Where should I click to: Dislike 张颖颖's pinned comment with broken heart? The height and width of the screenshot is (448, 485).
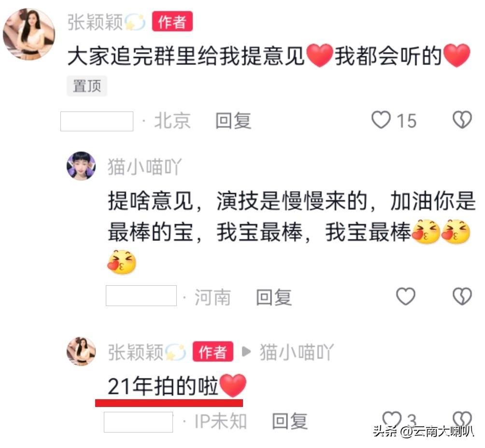462,120
